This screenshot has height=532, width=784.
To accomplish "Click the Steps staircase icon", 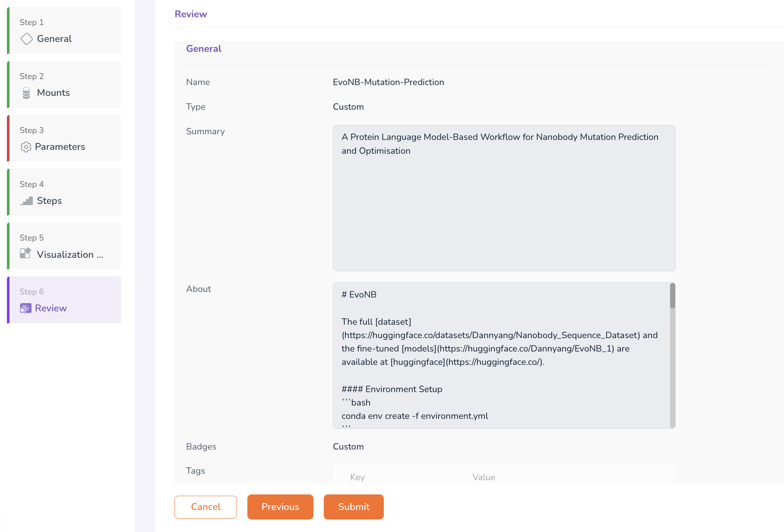I will pyautogui.click(x=26, y=201).
